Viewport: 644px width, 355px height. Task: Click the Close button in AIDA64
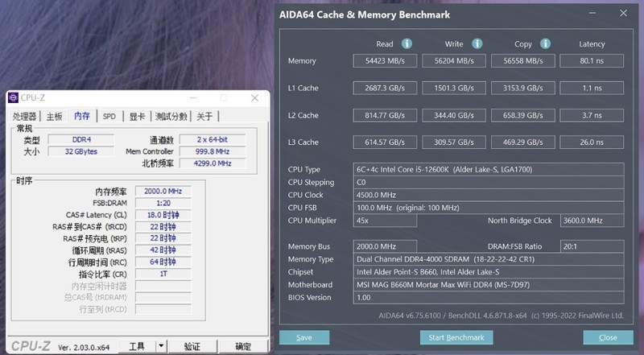point(608,337)
